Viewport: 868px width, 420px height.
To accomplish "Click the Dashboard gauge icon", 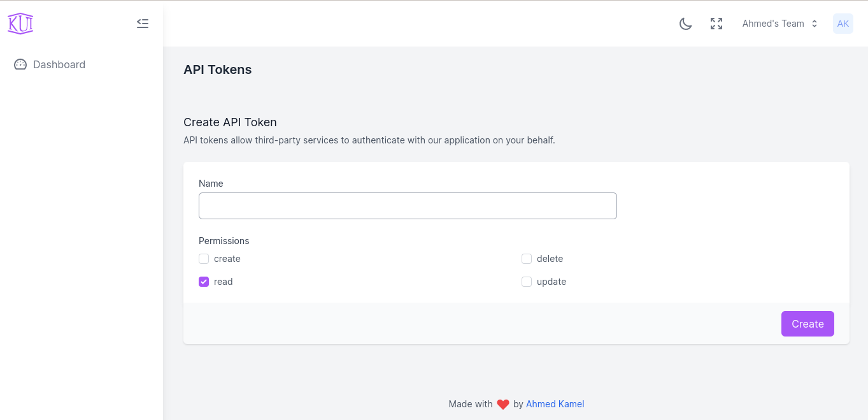I will tap(20, 64).
